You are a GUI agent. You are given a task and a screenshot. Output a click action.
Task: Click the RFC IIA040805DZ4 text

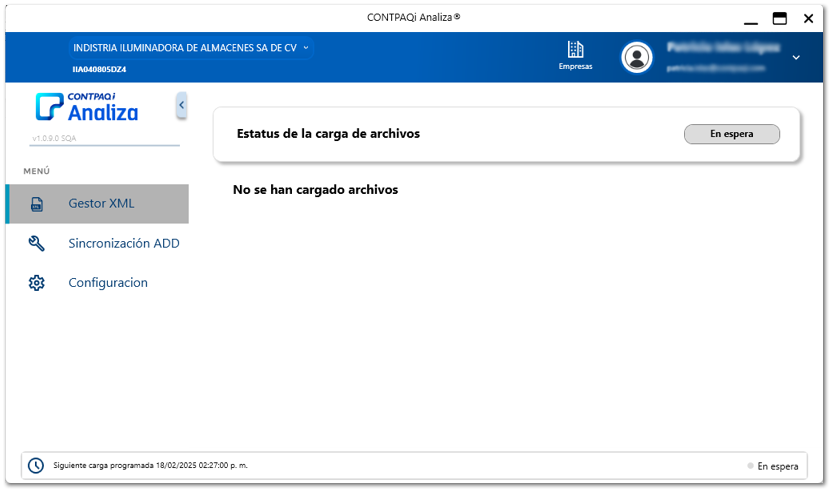point(99,69)
